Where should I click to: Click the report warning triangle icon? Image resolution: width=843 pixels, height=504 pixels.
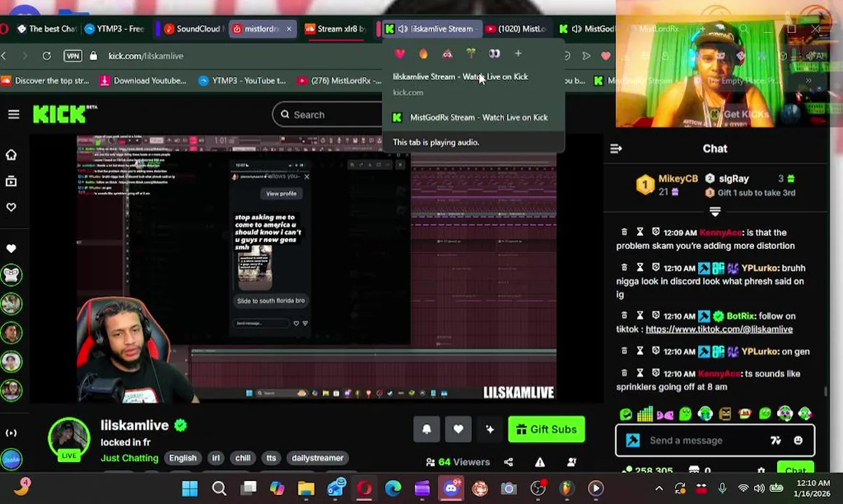click(x=540, y=462)
